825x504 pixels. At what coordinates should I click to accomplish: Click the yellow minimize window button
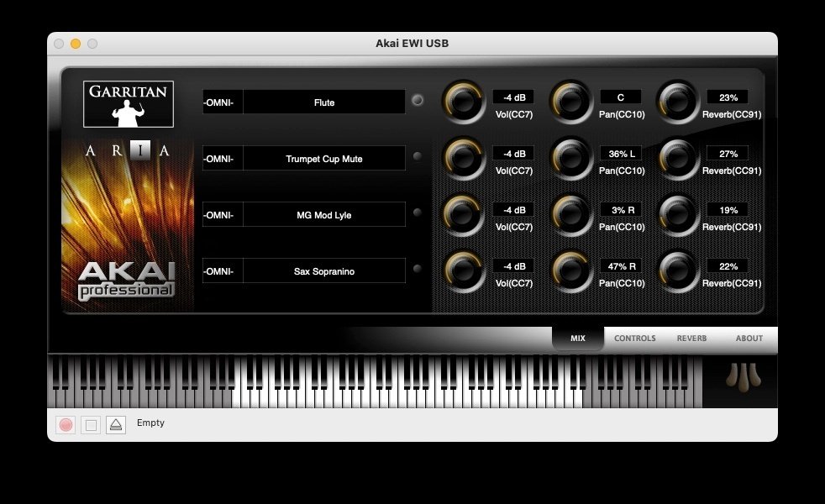[76, 44]
